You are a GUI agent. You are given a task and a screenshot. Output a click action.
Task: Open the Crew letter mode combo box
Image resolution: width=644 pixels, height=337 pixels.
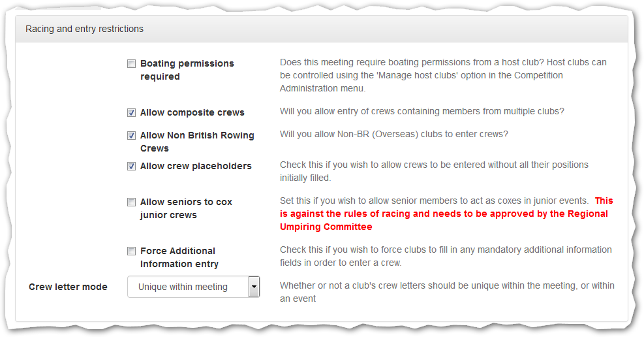point(187,287)
